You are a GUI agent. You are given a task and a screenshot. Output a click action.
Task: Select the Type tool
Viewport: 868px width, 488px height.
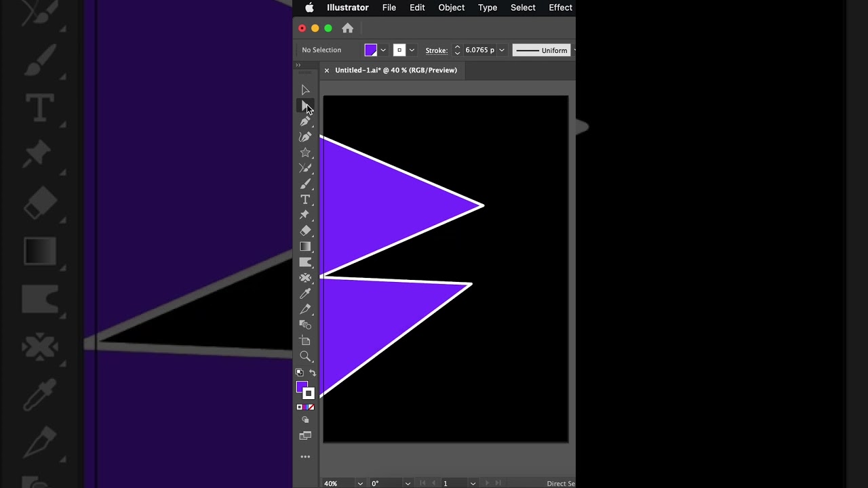(305, 199)
